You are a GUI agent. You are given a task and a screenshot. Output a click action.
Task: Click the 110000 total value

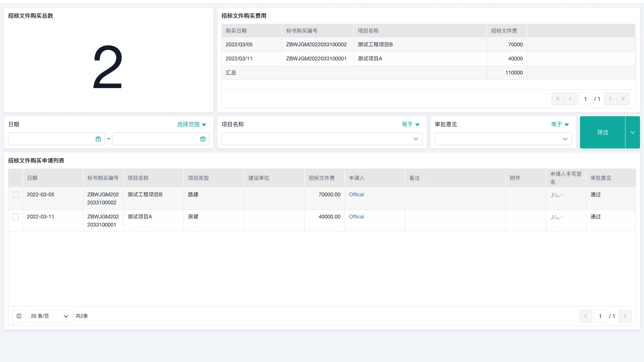(514, 73)
